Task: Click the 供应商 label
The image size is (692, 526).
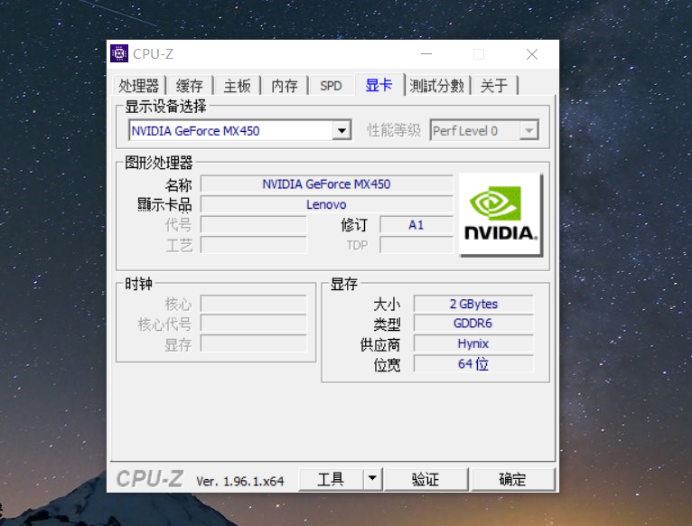Action: tap(380, 345)
